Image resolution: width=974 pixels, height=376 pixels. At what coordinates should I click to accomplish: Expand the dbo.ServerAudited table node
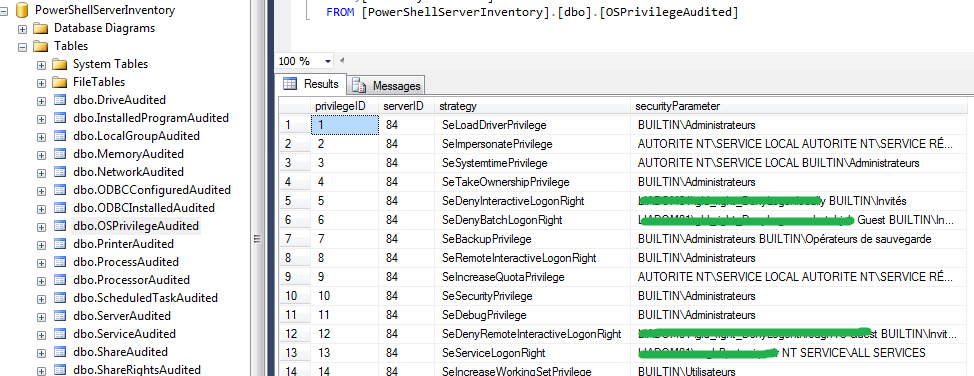tap(42, 317)
